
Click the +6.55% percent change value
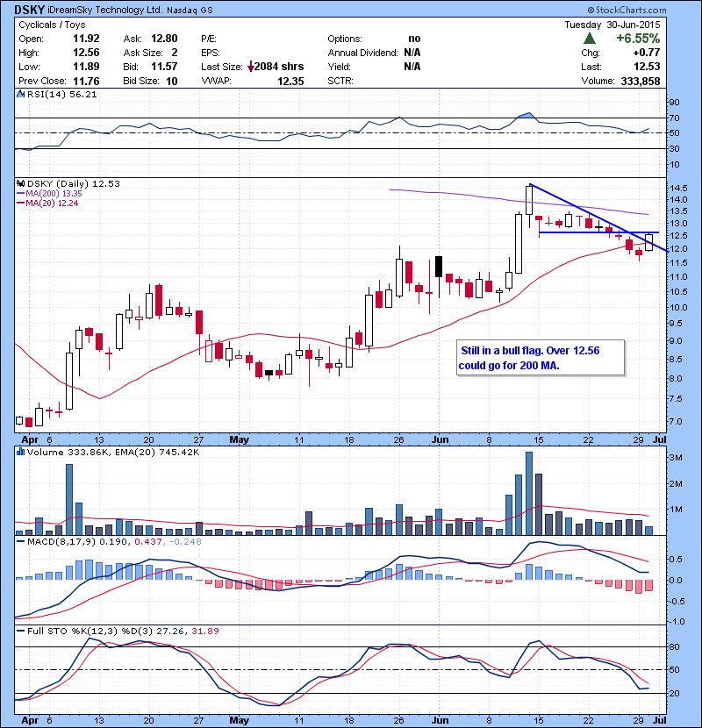point(638,38)
